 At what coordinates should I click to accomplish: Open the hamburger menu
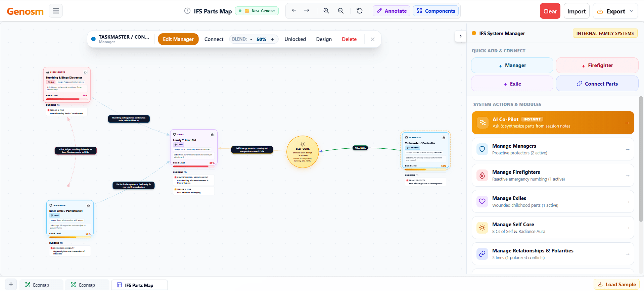coord(56,11)
